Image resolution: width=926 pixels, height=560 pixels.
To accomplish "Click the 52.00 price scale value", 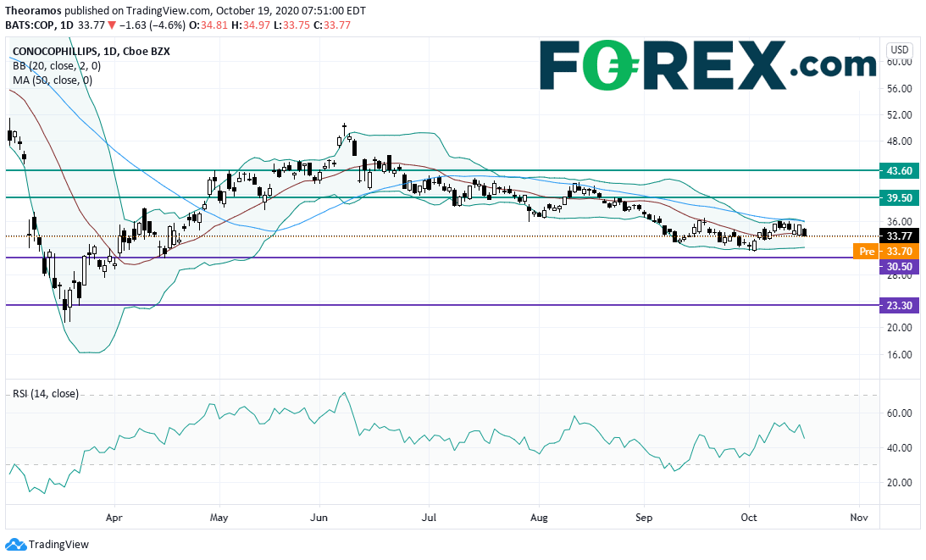I will tap(900, 115).
